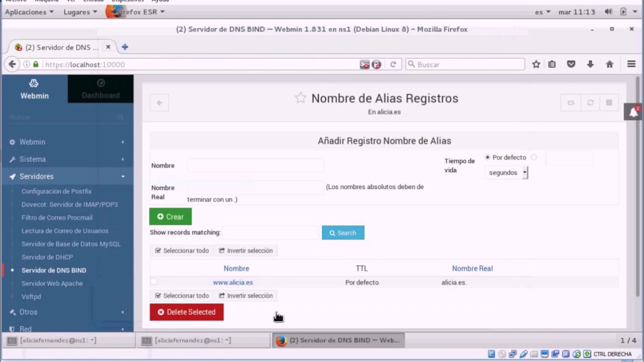Click the Firefox back navigation arrow
The image size is (644, 362).
(x=13, y=64)
